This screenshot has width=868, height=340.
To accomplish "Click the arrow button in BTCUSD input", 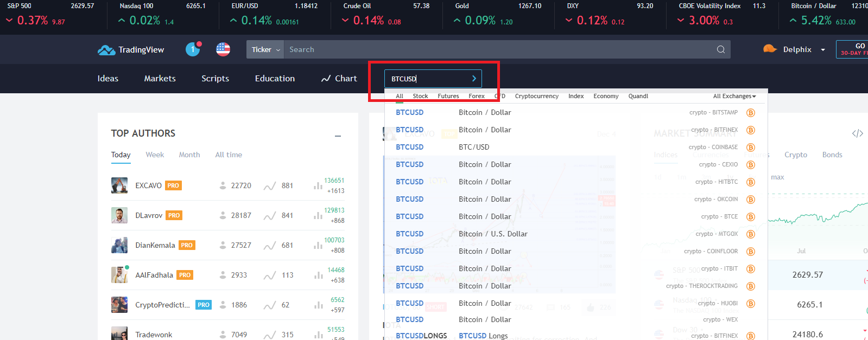I will pos(474,79).
